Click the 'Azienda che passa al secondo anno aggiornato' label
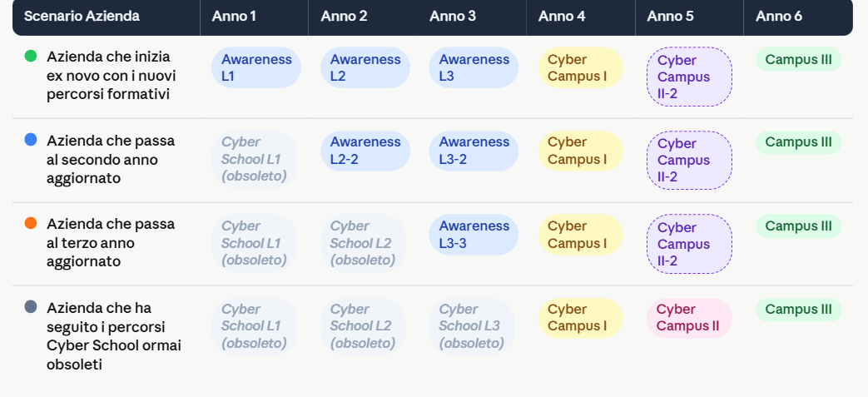The image size is (868, 397). tap(111, 160)
